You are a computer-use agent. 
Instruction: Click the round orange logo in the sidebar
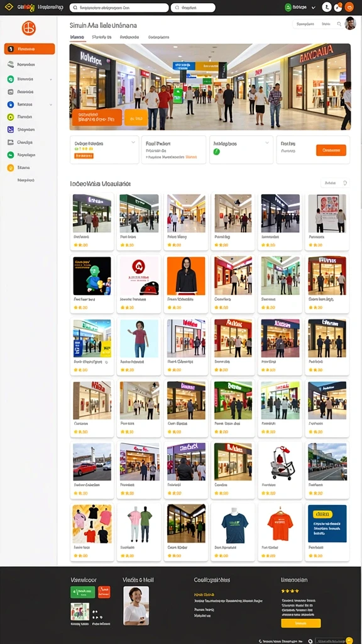(x=29, y=28)
